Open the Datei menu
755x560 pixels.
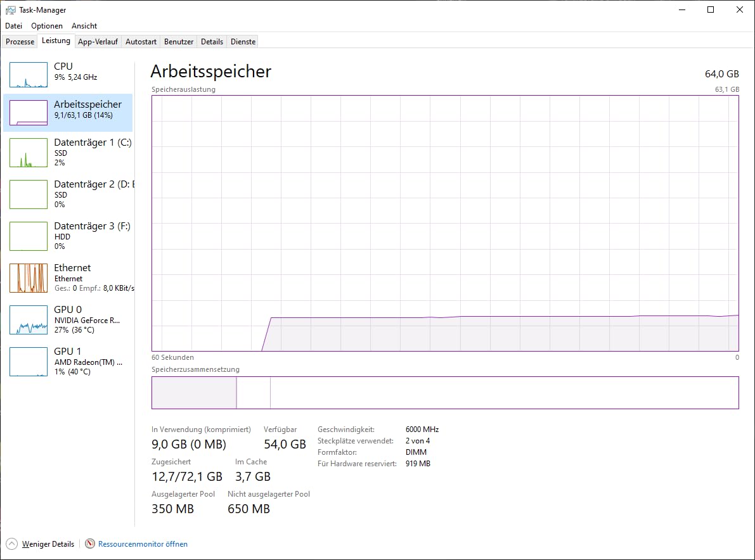13,26
